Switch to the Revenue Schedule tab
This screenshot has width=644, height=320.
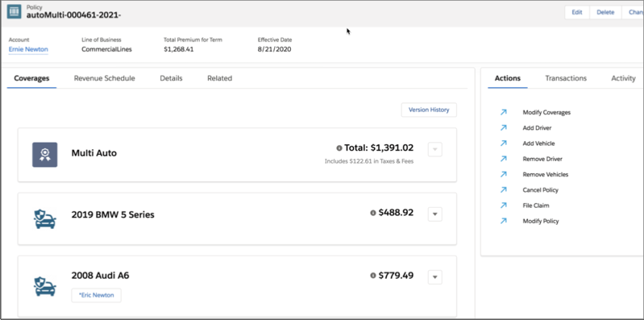104,78
